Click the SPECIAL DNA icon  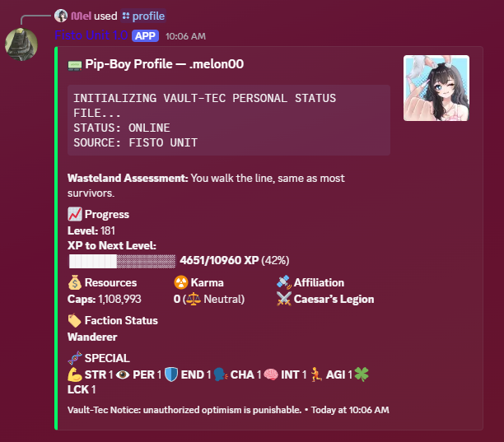(75, 358)
